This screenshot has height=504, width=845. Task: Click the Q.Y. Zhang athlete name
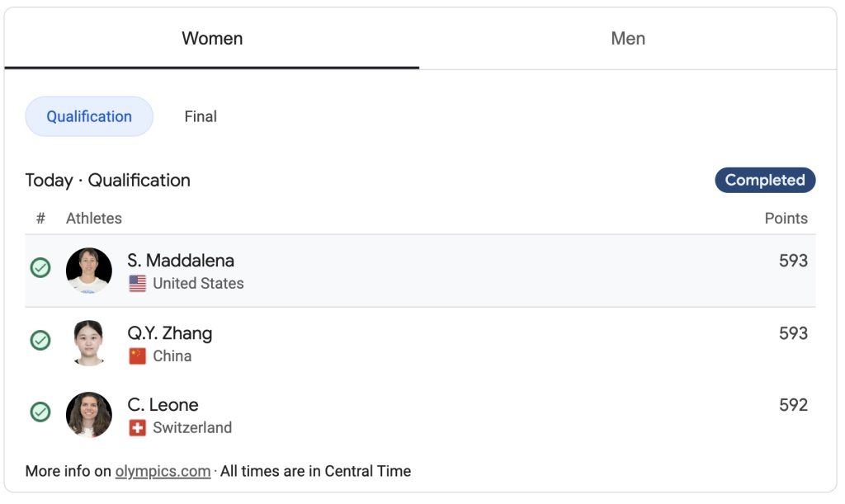(x=170, y=333)
